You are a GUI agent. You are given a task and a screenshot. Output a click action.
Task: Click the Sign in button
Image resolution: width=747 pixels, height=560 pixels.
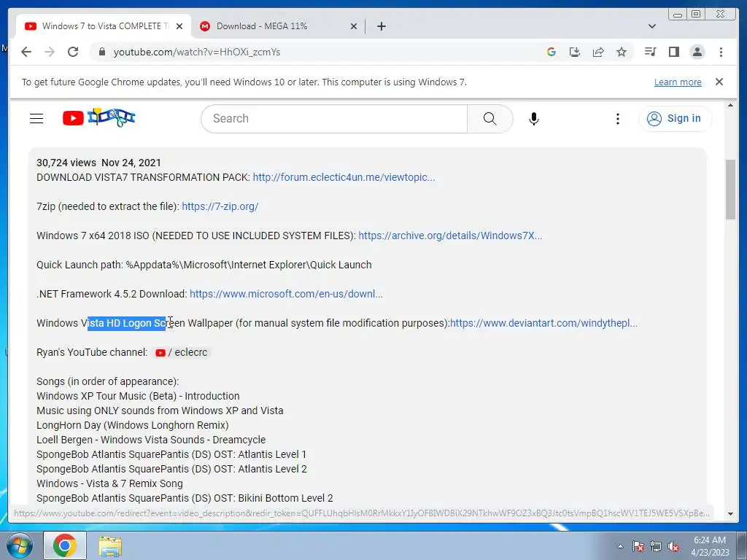(675, 118)
